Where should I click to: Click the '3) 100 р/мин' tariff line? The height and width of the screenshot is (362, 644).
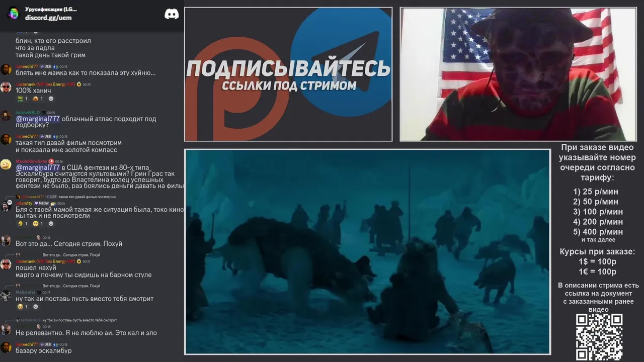coord(598,212)
